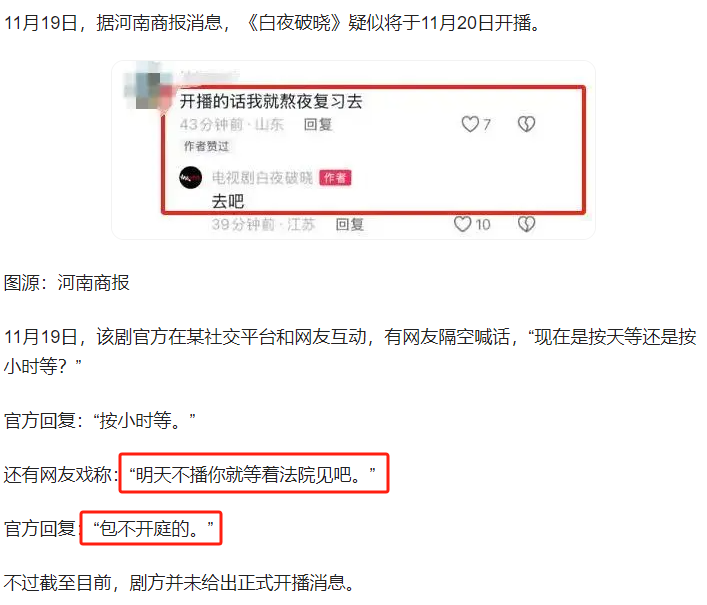707x605 pixels.
Task: Open the embedded comment screenshot image
Action: [x=354, y=150]
